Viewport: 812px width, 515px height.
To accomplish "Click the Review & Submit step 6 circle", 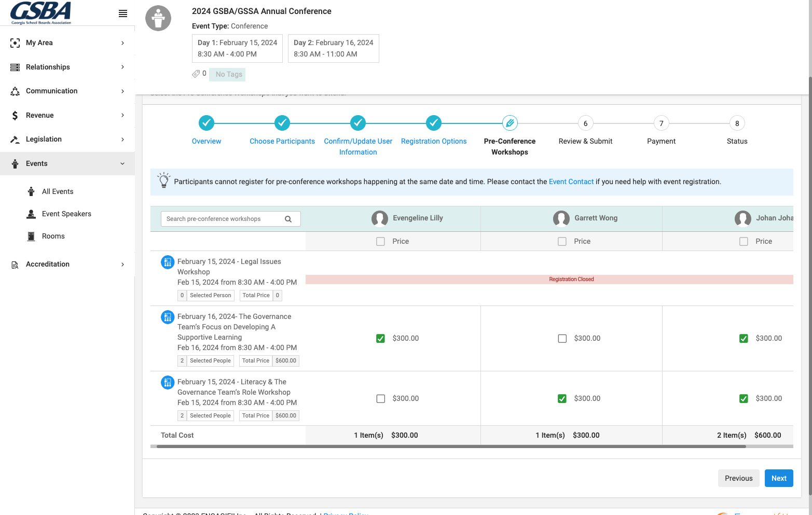I will [x=586, y=123].
